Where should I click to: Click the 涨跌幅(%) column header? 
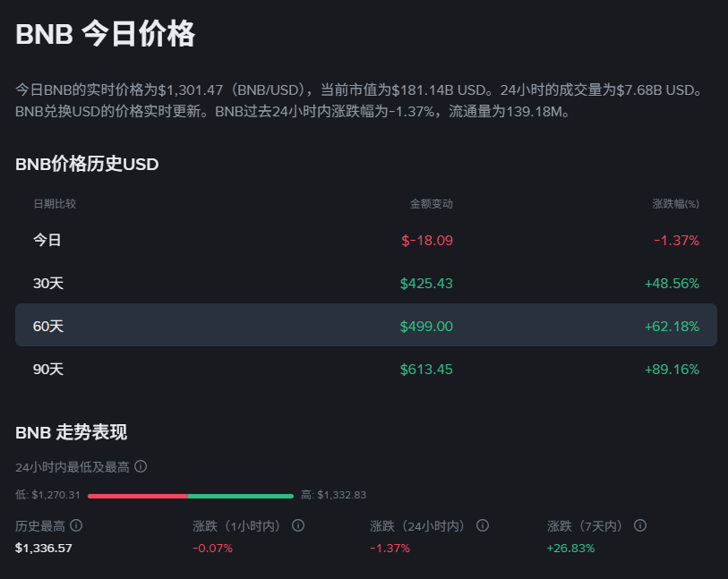[675, 204]
